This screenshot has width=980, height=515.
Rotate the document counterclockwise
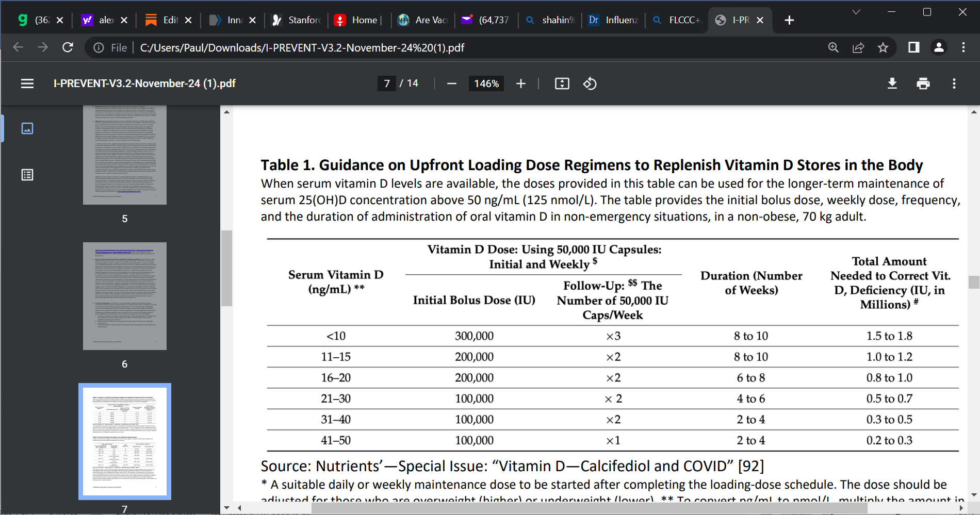pos(590,84)
